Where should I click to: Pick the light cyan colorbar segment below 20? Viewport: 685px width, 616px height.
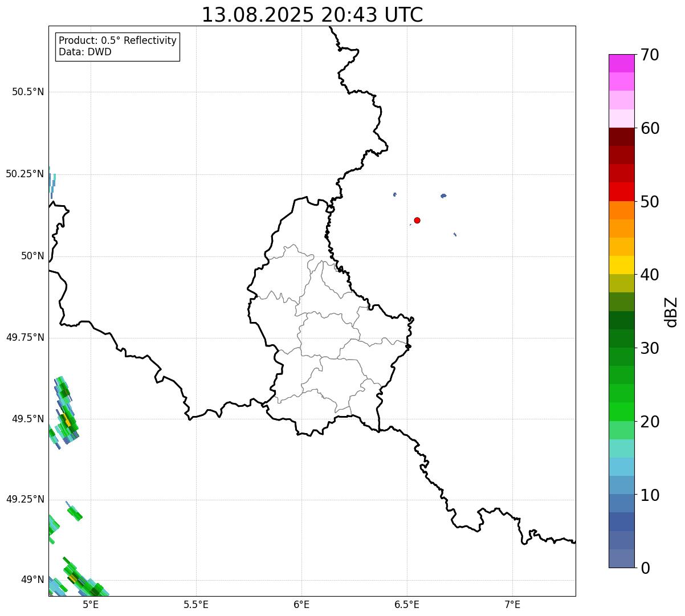point(621,448)
